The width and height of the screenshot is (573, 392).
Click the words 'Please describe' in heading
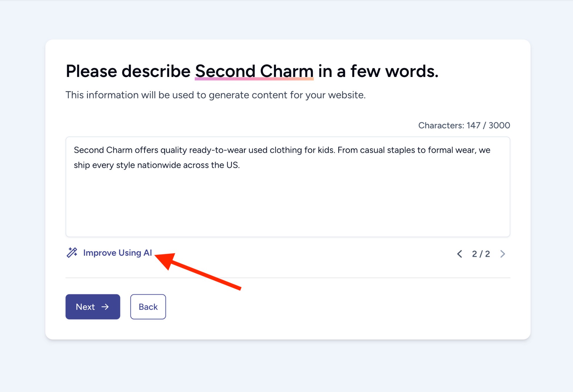(128, 71)
